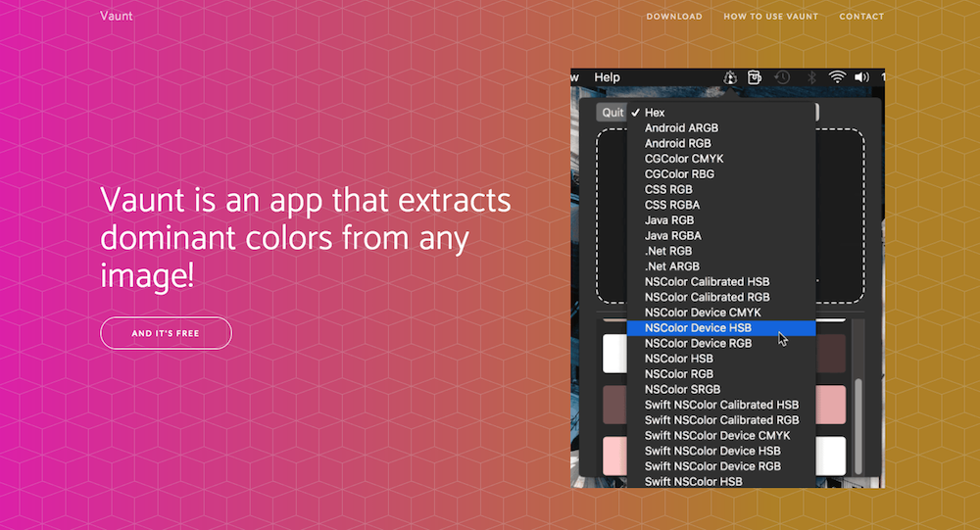
Task: Choose .Net ARGB from format menu
Action: 672,266
